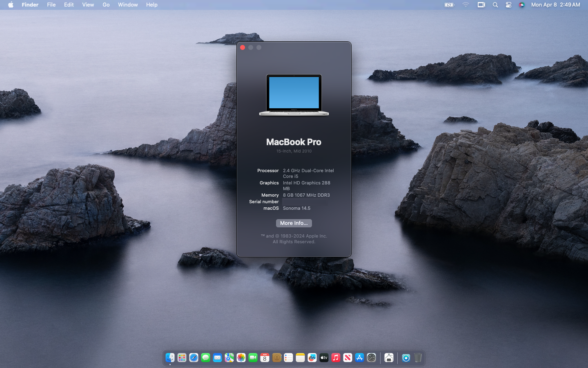Open the Apple menu

click(x=11, y=5)
